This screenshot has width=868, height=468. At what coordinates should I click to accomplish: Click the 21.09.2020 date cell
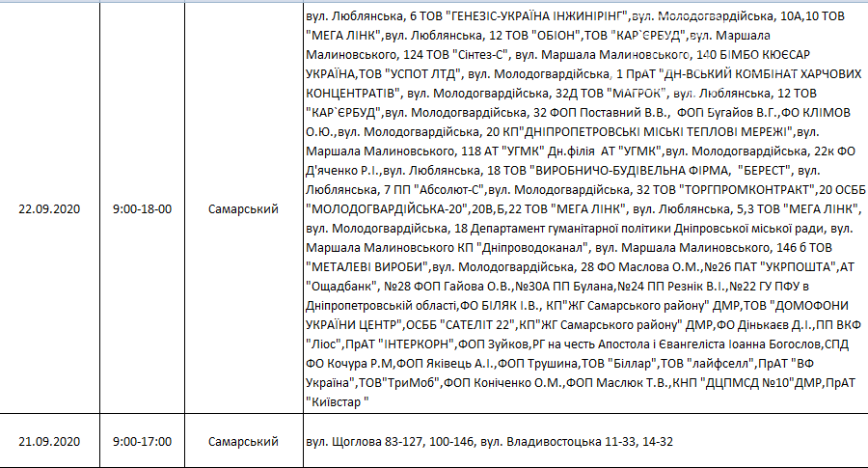coord(50,441)
